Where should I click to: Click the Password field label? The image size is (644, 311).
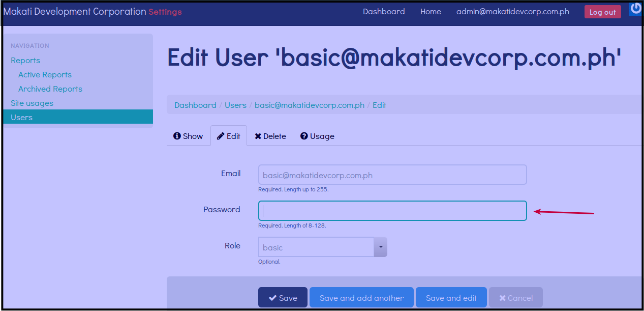[222, 209]
